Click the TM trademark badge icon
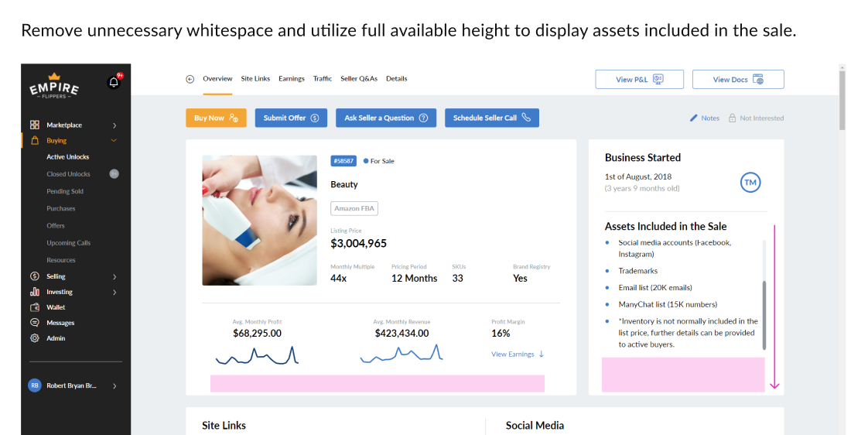 click(x=750, y=183)
